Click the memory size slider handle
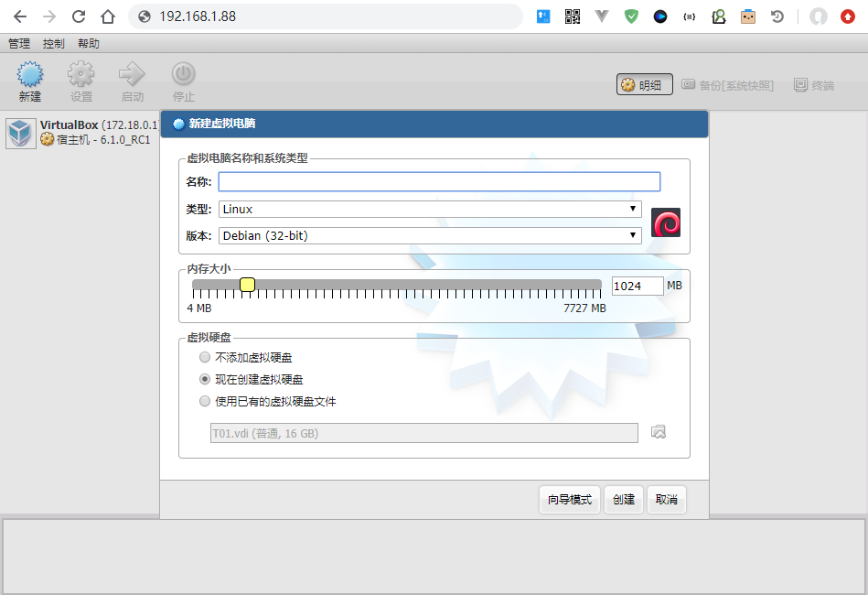 (247, 285)
